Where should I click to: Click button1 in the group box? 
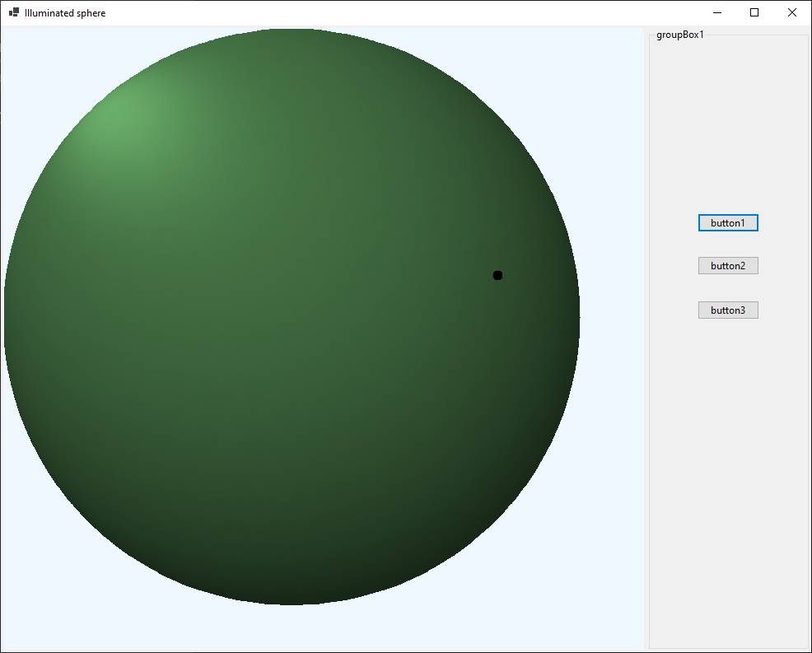tap(728, 223)
